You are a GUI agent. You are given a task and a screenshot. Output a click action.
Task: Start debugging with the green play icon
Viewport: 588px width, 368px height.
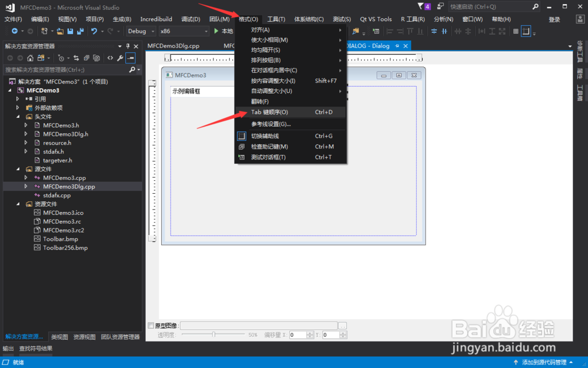(x=216, y=31)
